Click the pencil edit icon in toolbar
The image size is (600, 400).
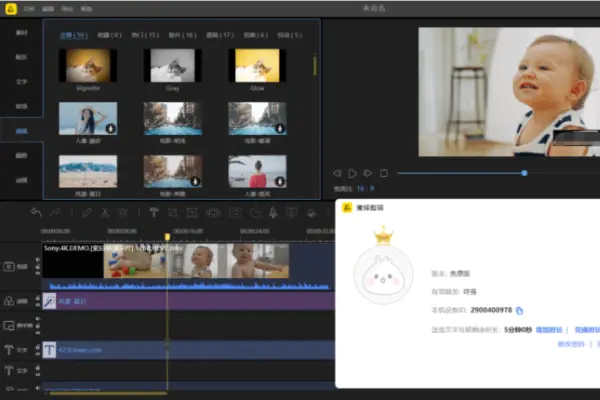(86, 213)
